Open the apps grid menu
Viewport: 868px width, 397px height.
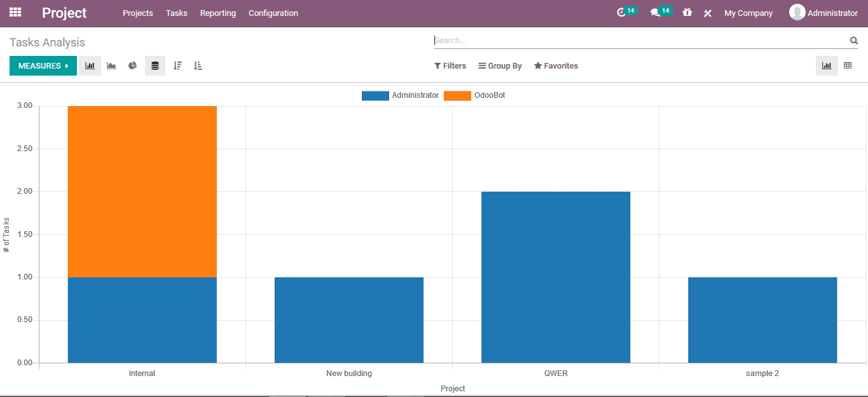pos(15,12)
